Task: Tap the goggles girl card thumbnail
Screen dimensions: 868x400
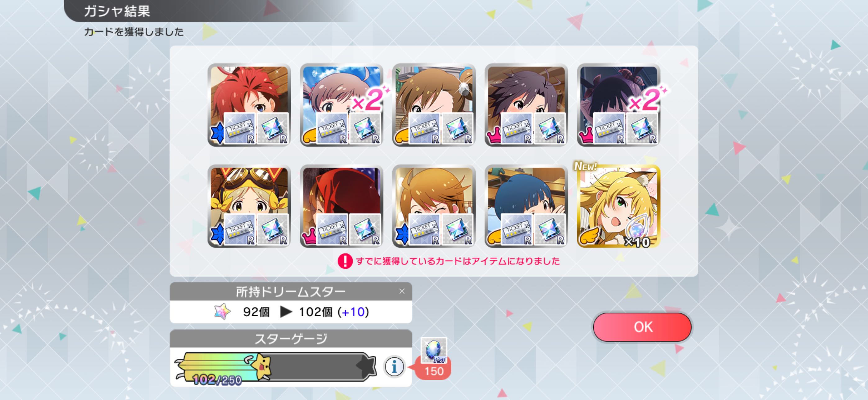Action: pos(249,206)
